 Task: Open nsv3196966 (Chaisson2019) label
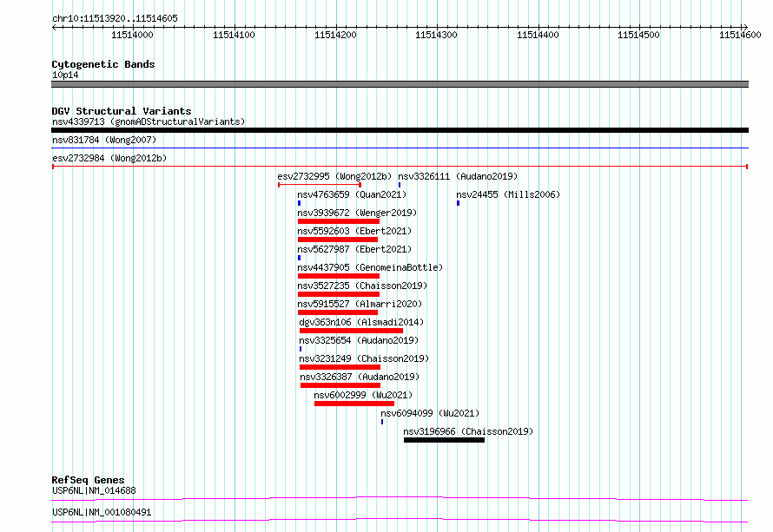[x=468, y=431]
